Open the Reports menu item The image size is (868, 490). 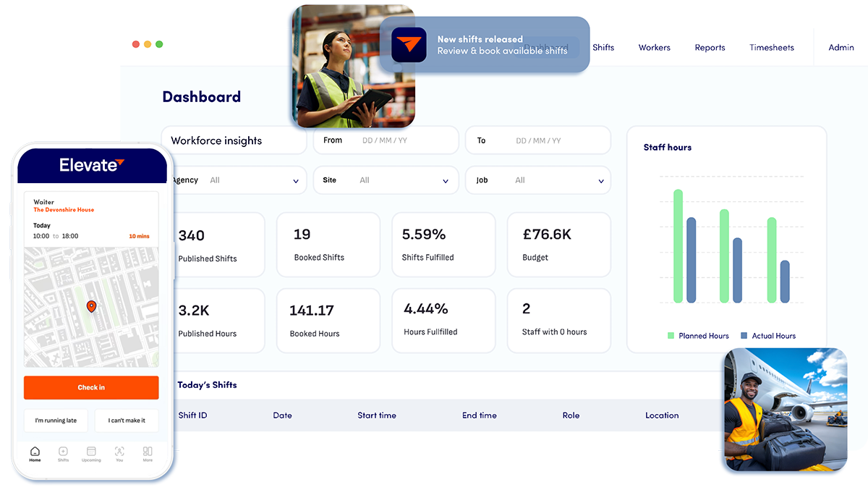pos(710,48)
